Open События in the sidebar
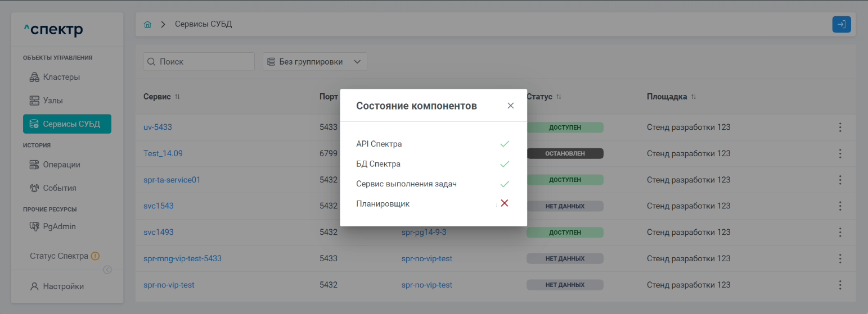 59,188
